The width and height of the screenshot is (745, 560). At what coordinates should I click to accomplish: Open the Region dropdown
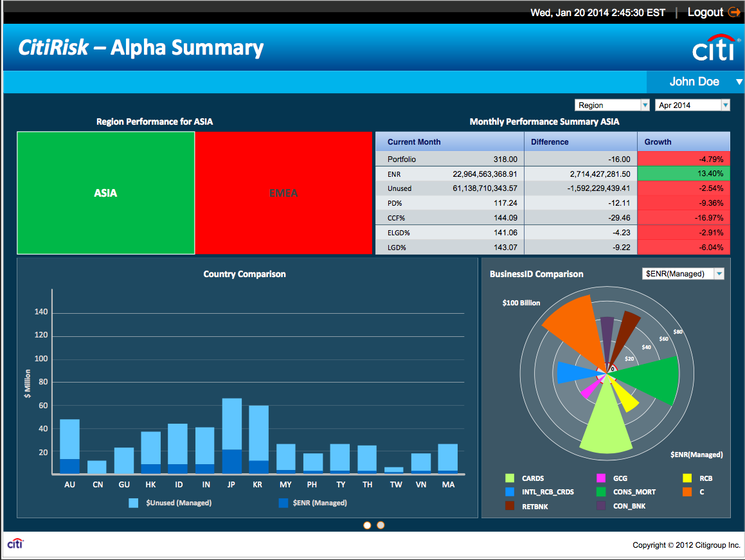(x=612, y=105)
